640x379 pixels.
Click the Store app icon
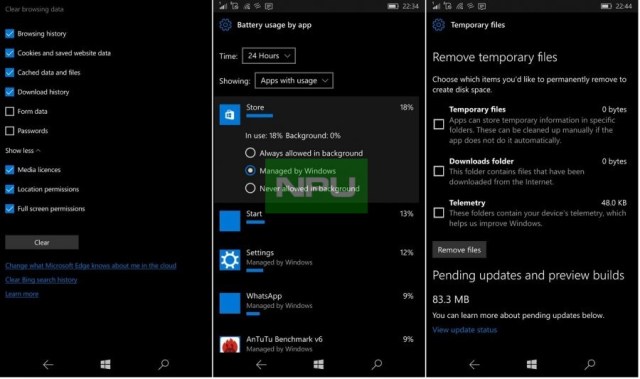coord(230,115)
